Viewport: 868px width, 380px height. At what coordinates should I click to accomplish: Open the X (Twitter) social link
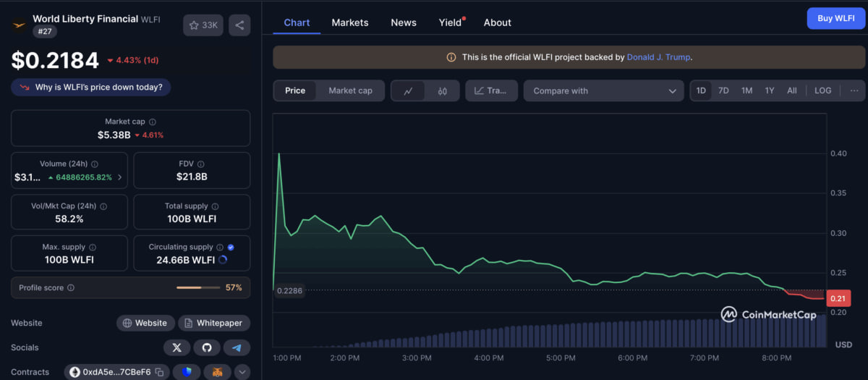pos(176,348)
